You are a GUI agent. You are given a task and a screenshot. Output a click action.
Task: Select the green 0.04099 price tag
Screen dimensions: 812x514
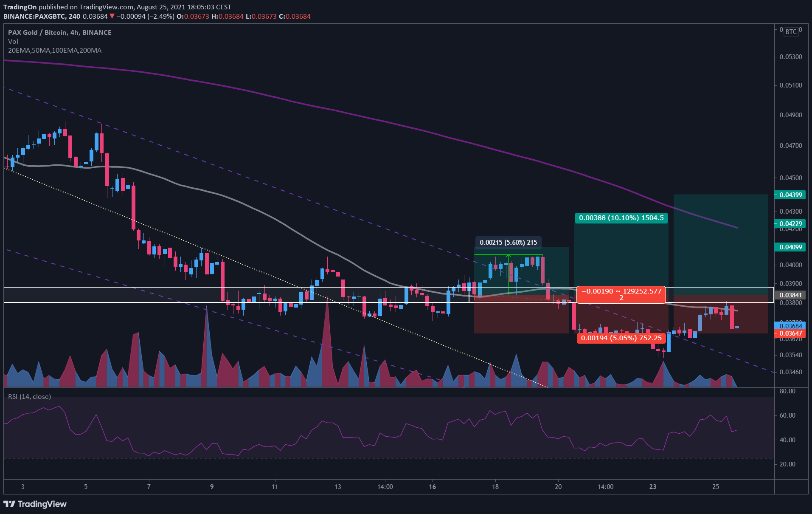coord(790,247)
